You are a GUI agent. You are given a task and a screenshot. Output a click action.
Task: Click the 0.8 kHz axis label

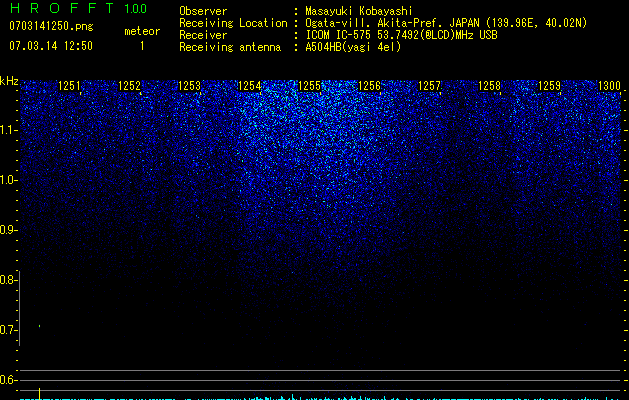pos(8,280)
